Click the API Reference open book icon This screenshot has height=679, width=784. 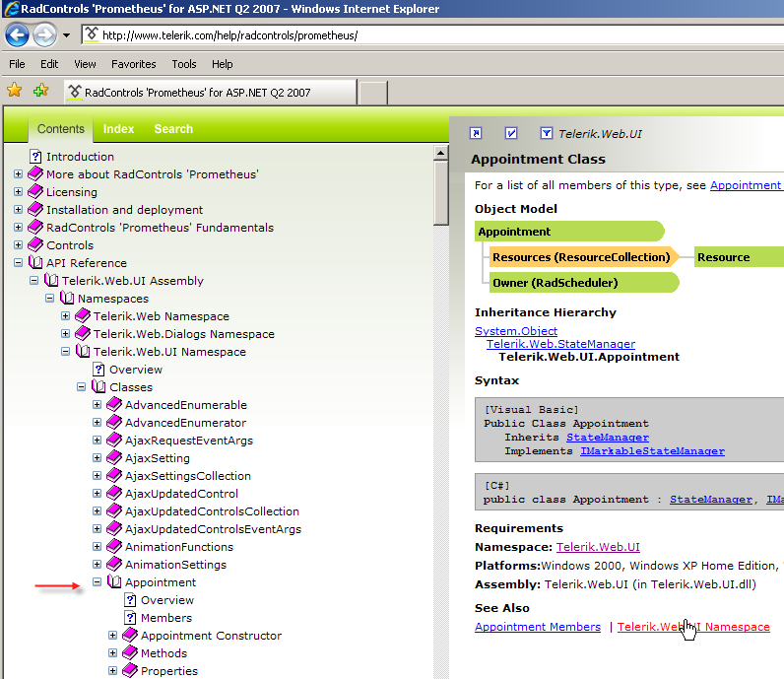pos(35,262)
